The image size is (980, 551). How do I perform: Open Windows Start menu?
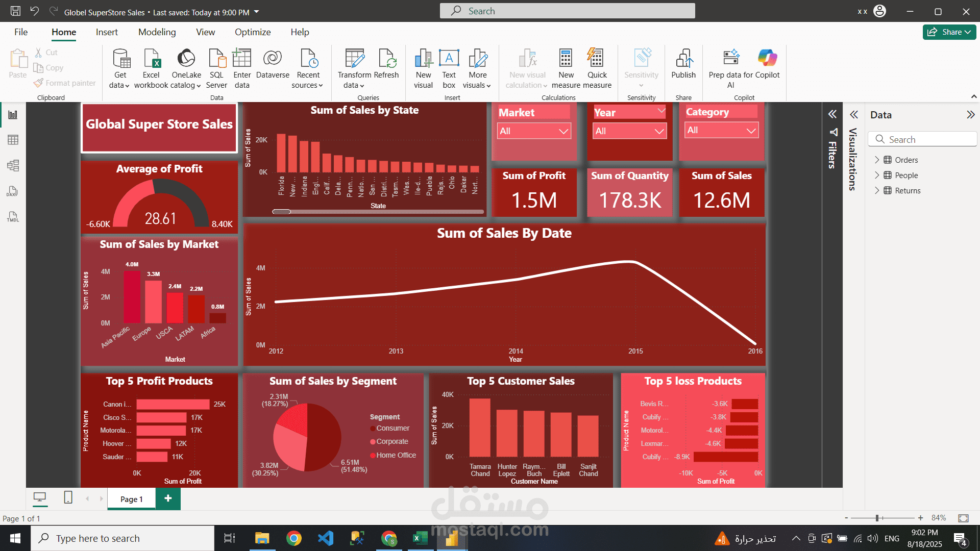[15, 538]
